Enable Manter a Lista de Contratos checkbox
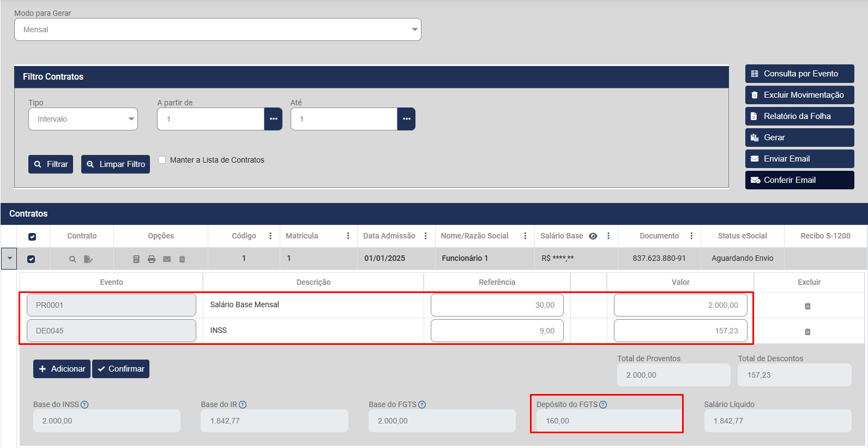Image resolution: width=868 pixels, height=448 pixels. pos(162,160)
